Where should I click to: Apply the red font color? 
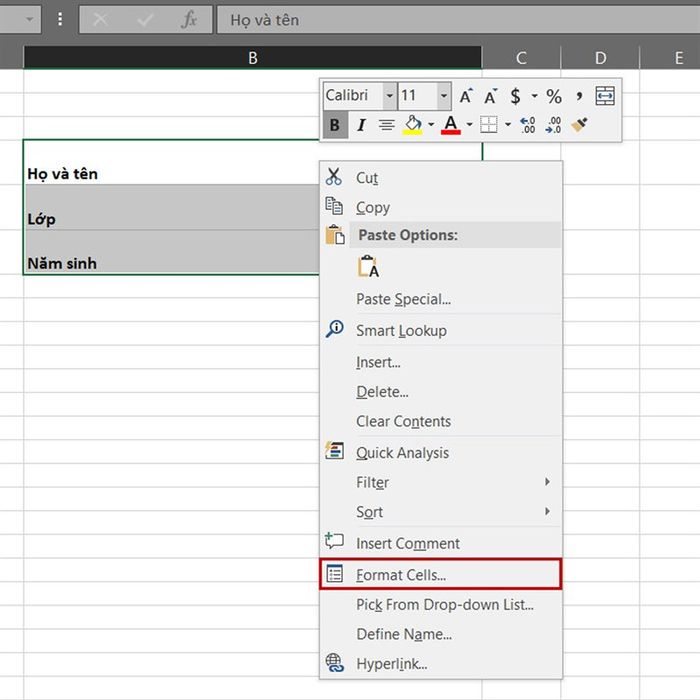pos(451,125)
